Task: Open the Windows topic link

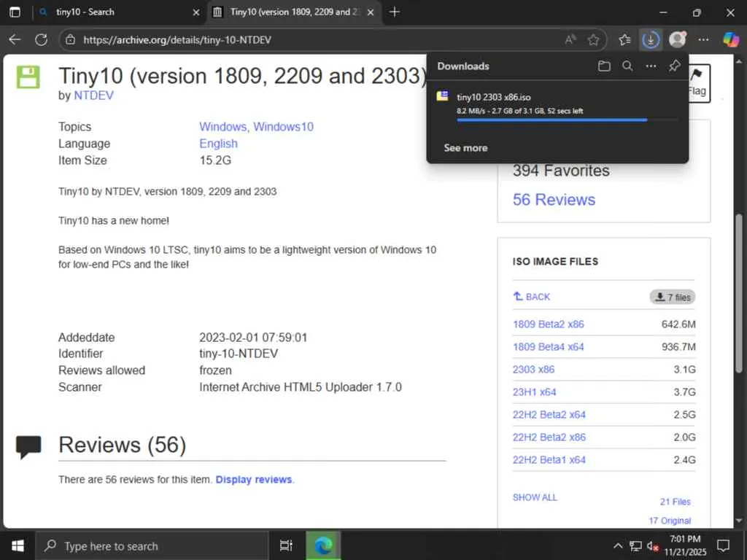Action: coord(223,127)
